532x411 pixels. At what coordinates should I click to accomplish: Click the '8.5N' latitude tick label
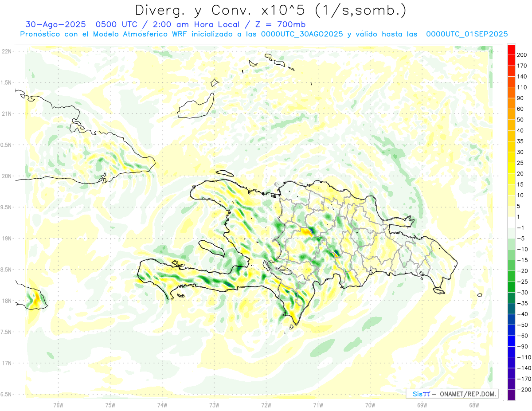(6, 270)
